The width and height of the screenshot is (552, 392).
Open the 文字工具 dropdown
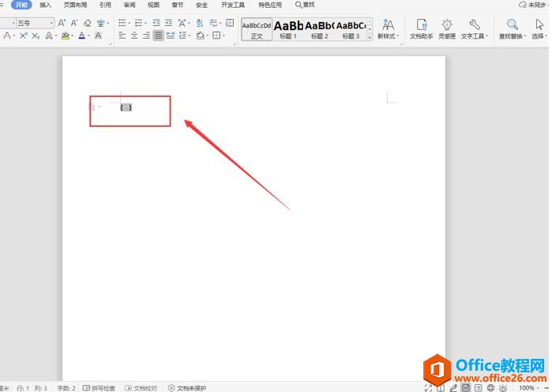click(474, 29)
